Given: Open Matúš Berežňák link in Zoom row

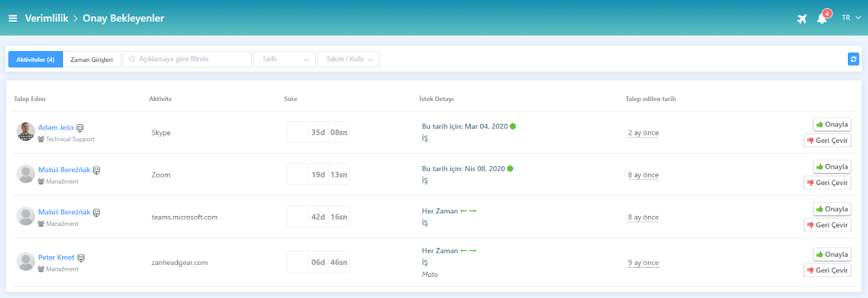Looking at the screenshot, I should click(x=64, y=170).
